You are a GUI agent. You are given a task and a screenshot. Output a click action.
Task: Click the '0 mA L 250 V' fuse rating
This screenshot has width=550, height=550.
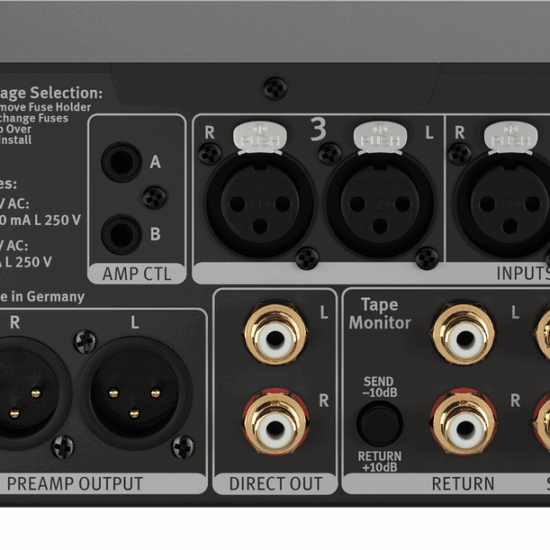coord(40,220)
